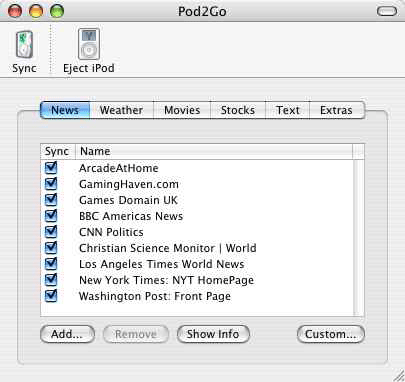The image size is (405, 382).
Task: Open the Extras tab
Action: tap(337, 110)
